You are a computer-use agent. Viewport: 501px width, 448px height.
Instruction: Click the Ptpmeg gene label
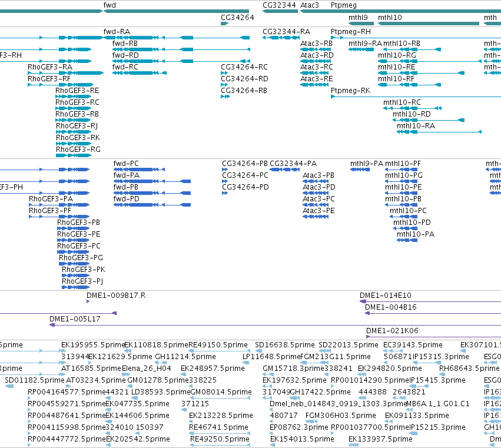point(343,5)
